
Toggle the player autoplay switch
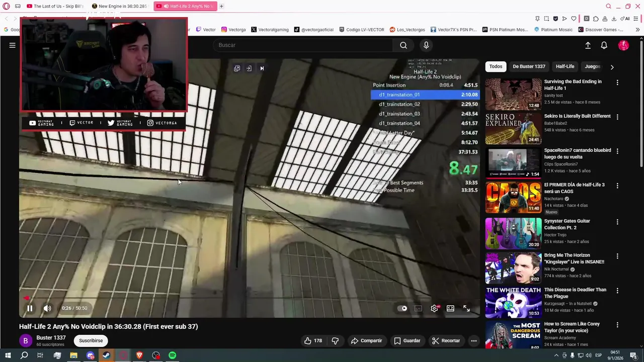pos(403,308)
